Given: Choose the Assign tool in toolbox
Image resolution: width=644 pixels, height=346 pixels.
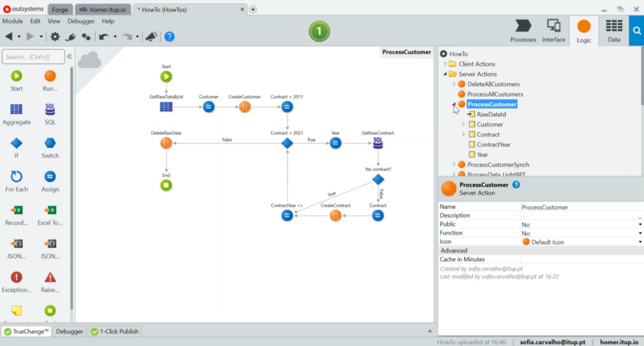Looking at the screenshot, I should pos(50,181).
